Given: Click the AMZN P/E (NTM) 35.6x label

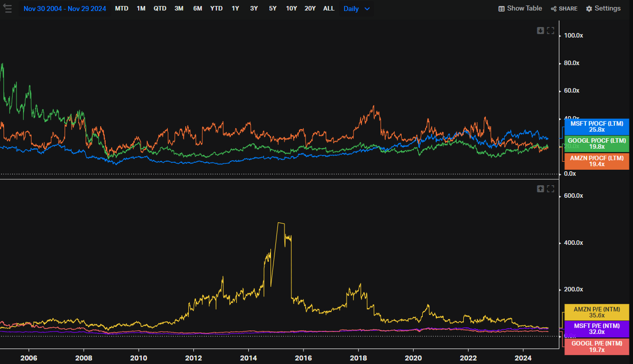Looking at the screenshot, I should tap(597, 312).
